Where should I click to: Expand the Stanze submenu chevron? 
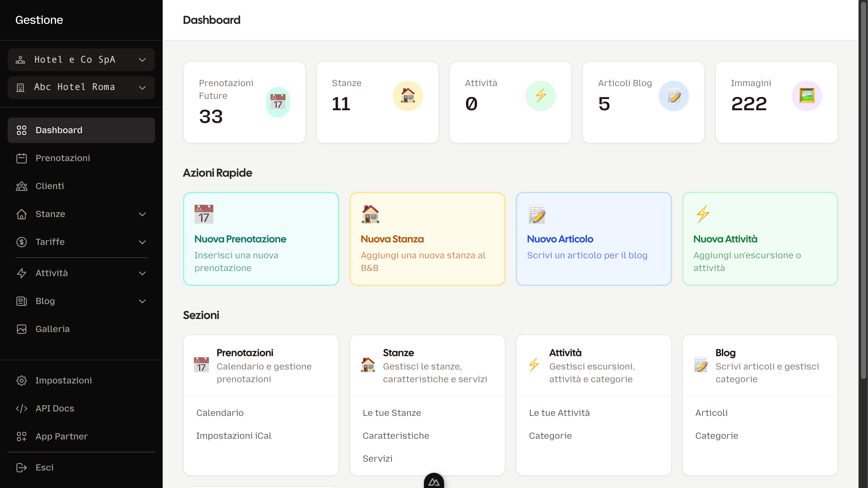point(143,214)
